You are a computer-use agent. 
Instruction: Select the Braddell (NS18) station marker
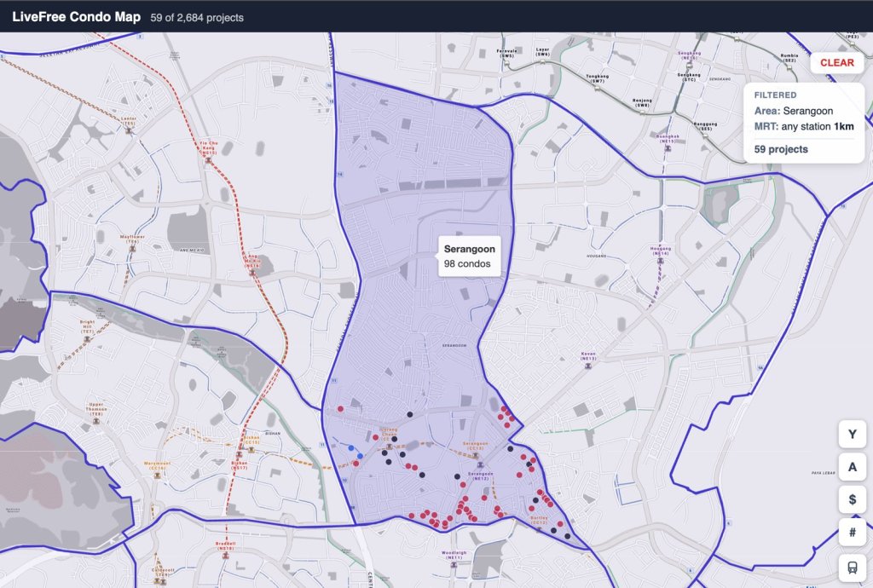click(x=225, y=555)
